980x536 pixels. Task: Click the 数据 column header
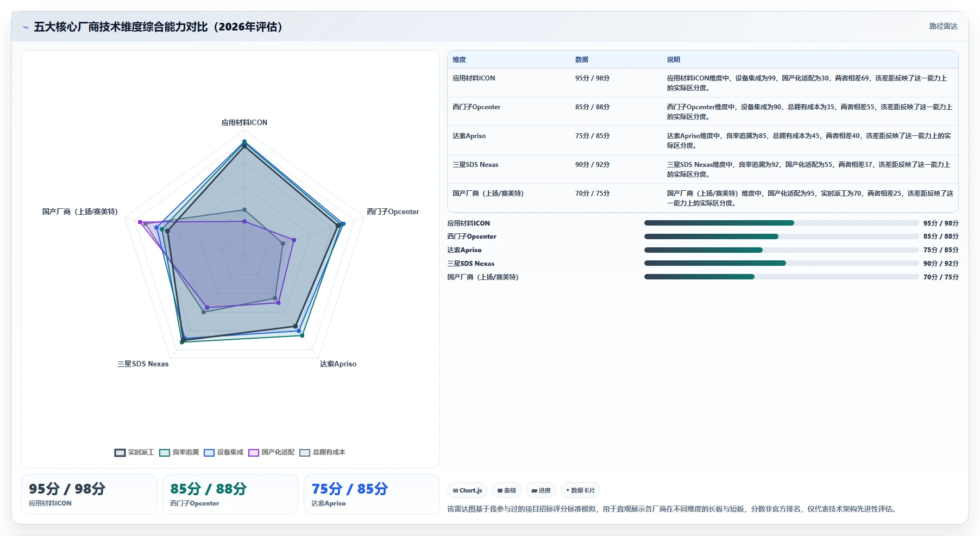coord(582,60)
